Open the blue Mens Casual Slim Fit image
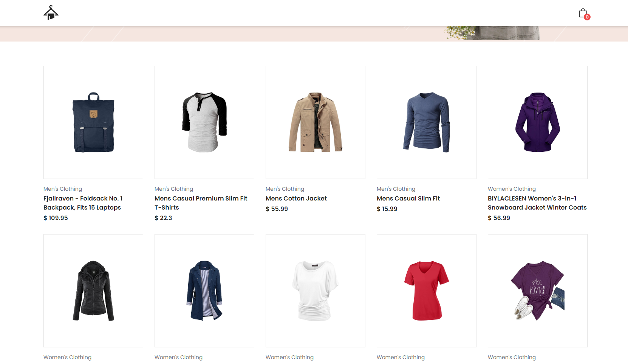The width and height of the screenshot is (628, 364). 427,122
